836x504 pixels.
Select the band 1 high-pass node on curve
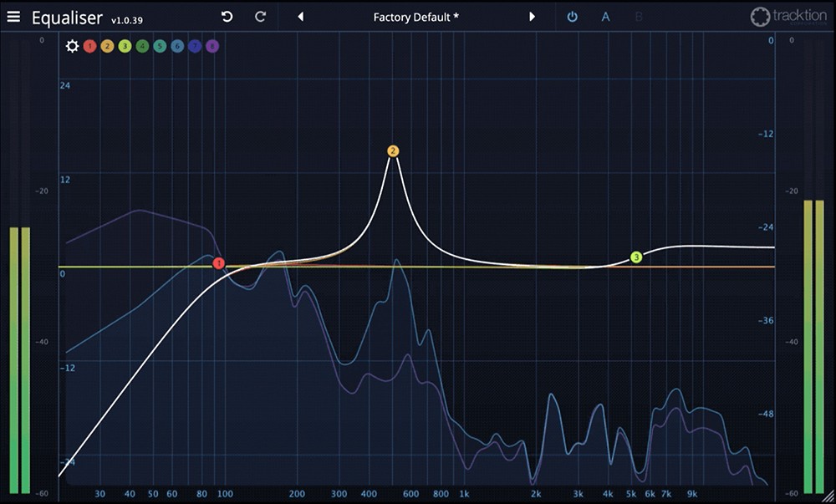[x=219, y=263]
